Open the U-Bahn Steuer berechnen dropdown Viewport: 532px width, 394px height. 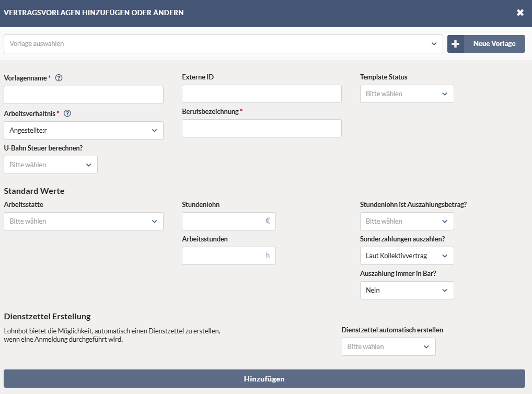51,165
